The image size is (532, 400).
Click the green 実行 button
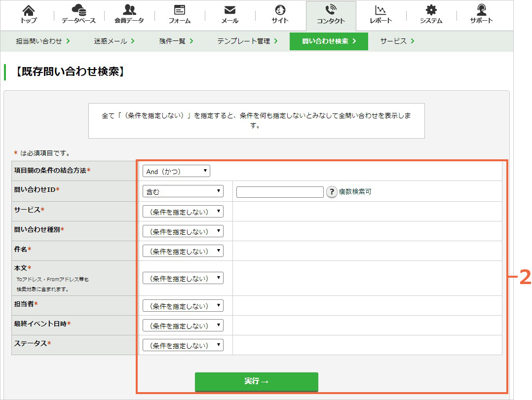[x=257, y=382]
